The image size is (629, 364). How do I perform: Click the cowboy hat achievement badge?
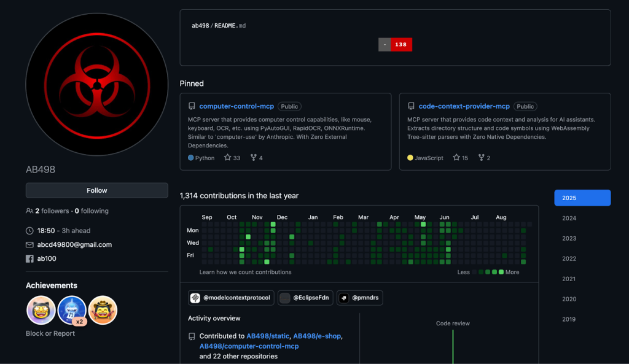[103, 310]
